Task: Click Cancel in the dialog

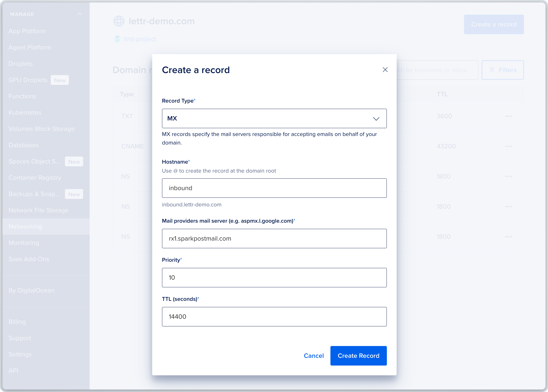Action: [314, 356]
